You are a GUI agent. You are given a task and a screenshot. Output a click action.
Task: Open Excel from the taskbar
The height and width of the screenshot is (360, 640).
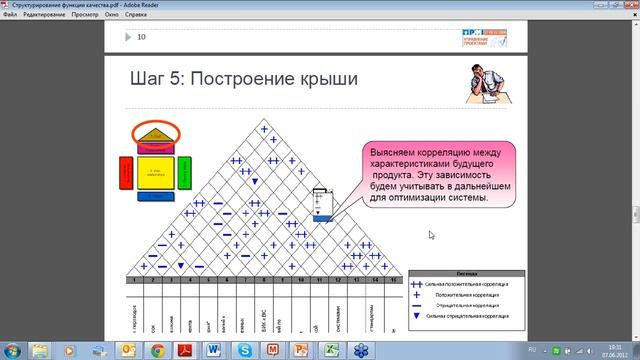point(331,351)
